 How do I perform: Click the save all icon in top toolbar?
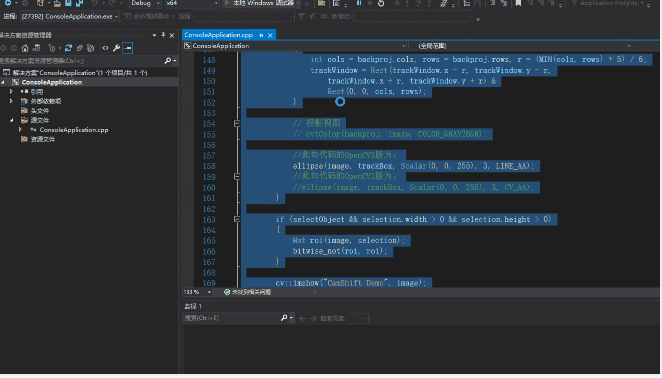coord(79,3)
